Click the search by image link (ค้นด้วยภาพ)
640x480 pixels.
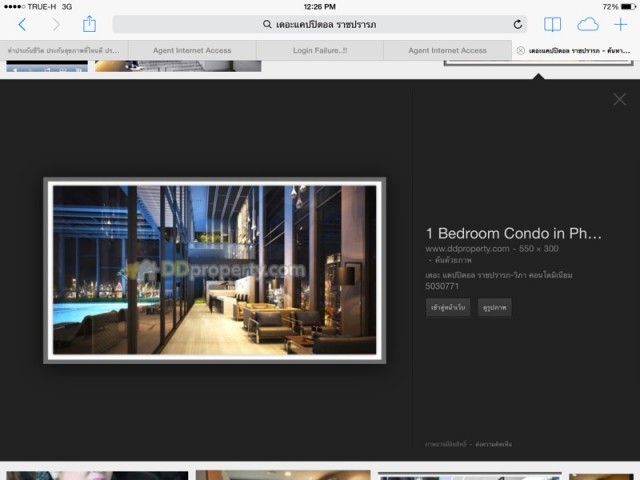pyautogui.click(x=453, y=260)
